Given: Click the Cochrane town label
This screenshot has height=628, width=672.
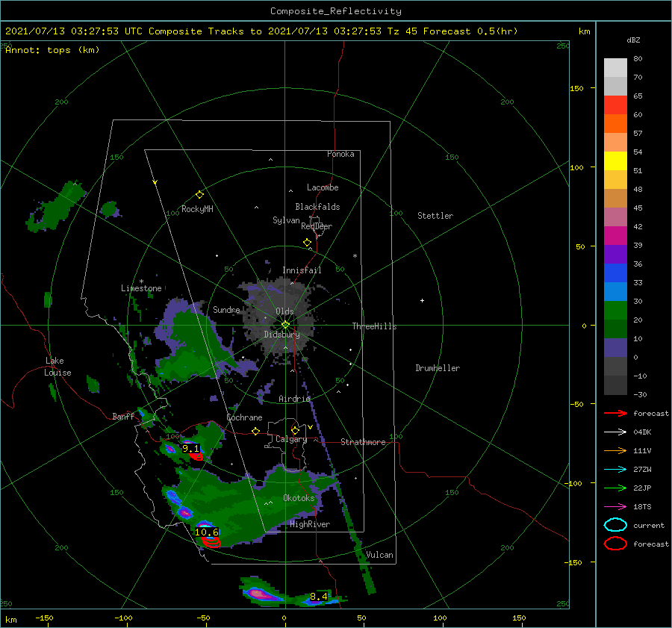Looking at the screenshot, I should pyautogui.click(x=244, y=417).
